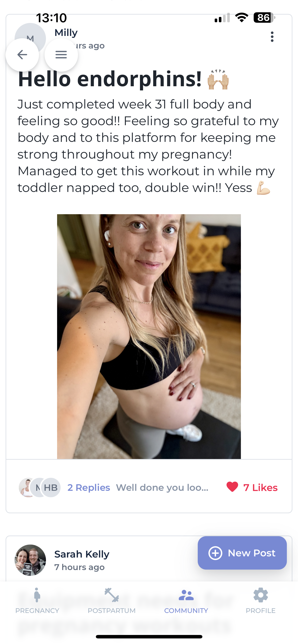298x644 pixels.
Task: Tap the 7 Likes count
Action: 260,488
